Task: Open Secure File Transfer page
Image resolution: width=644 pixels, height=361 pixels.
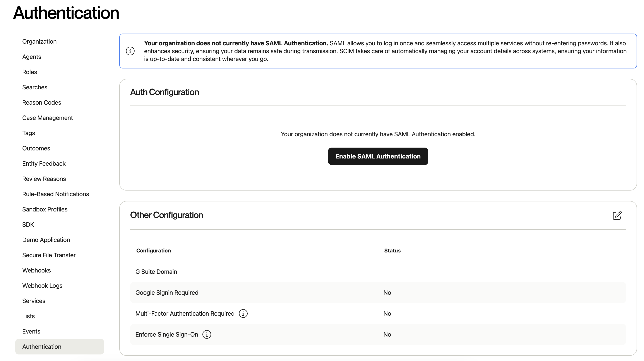Action: tap(49, 255)
